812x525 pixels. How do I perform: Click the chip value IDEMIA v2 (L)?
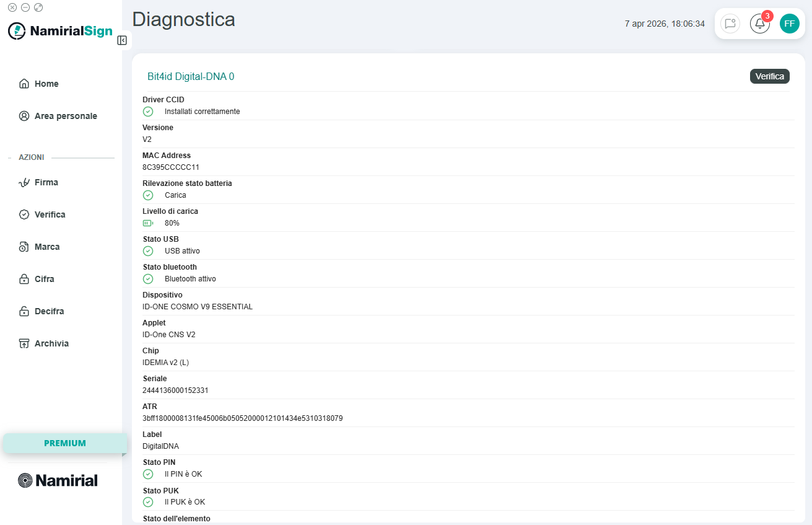pyautogui.click(x=166, y=363)
